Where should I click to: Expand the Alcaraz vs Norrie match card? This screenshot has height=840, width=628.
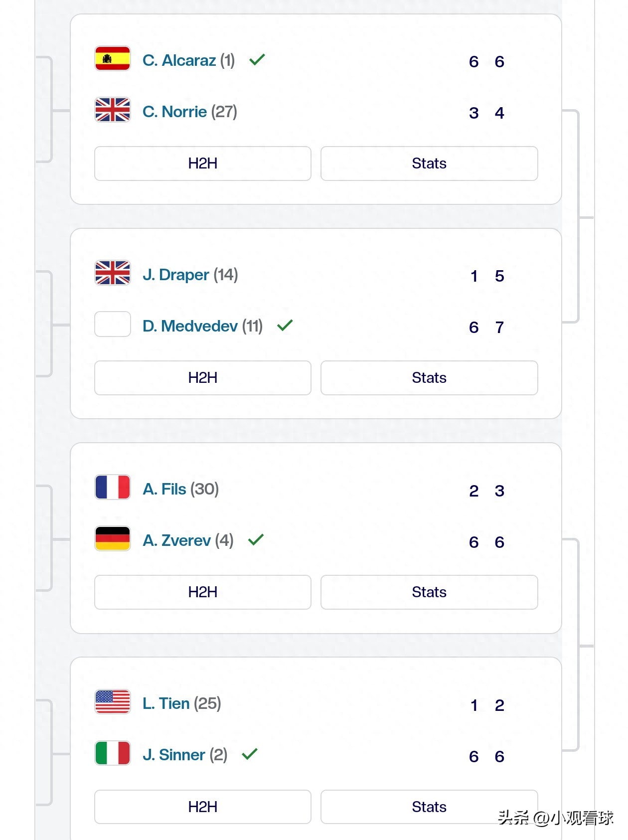[x=349, y=85]
